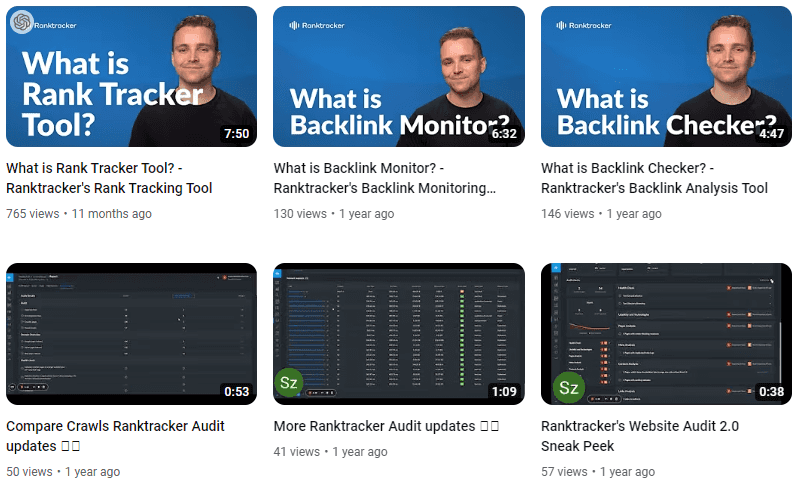Open the 'What is Backlink Monitor?' thumbnail
Screen dimensions: 799x483
(399, 76)
